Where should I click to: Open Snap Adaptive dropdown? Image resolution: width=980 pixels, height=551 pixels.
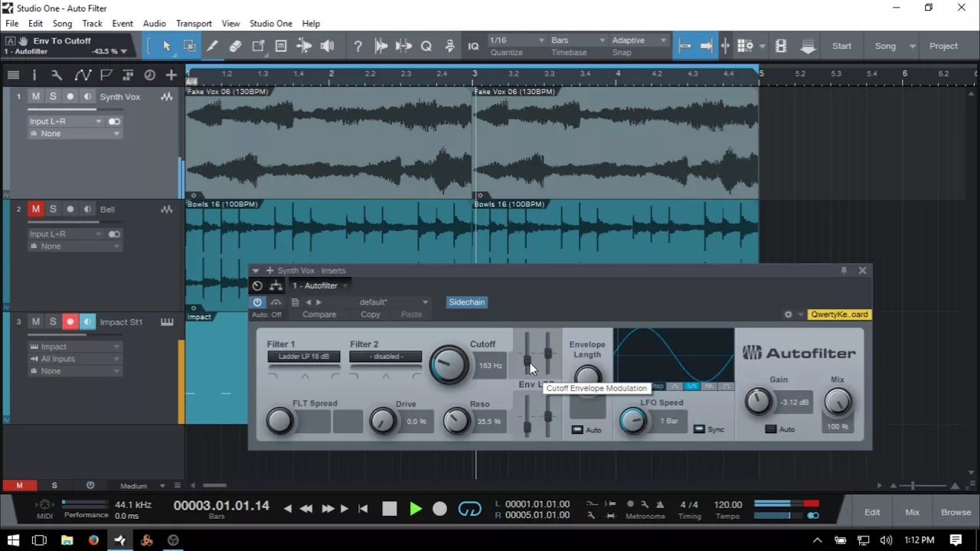coord(639,40)
